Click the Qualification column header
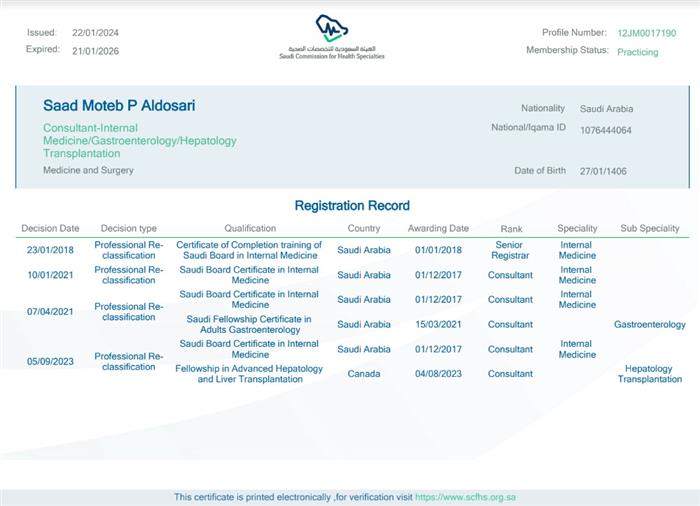Viewport: 700px width, 506px height. (x=250, y=229)
